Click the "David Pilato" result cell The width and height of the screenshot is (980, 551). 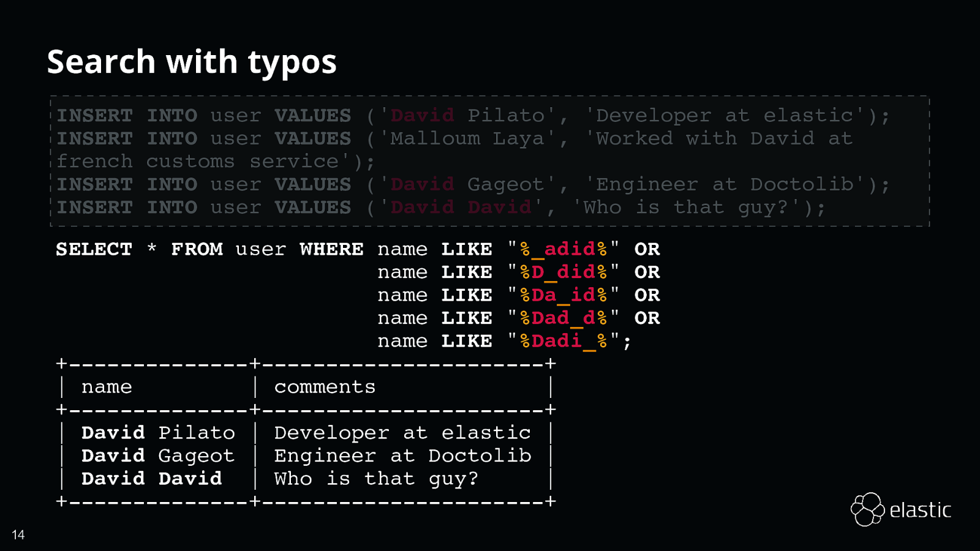click(158, 433)
